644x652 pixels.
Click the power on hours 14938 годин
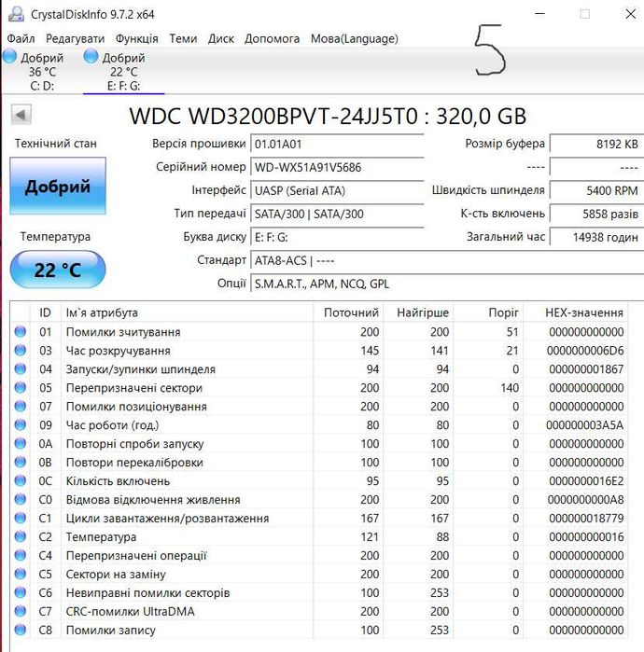597,237
